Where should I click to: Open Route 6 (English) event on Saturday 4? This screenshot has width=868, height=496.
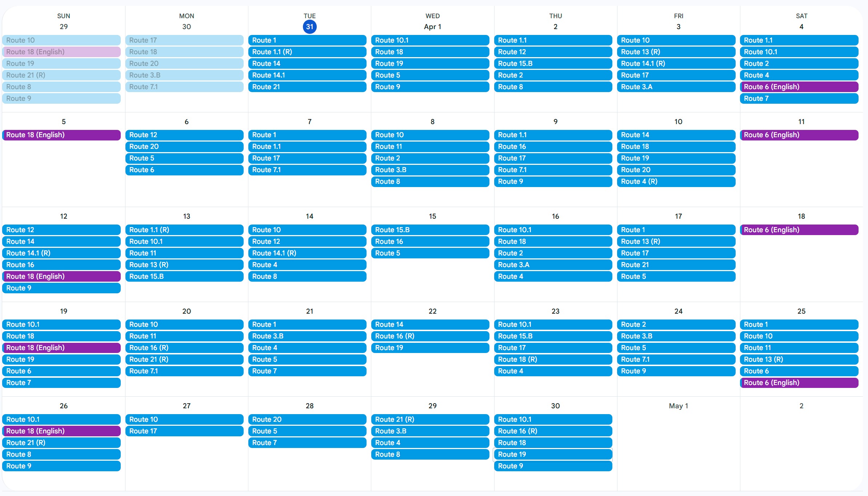point(799,87)
